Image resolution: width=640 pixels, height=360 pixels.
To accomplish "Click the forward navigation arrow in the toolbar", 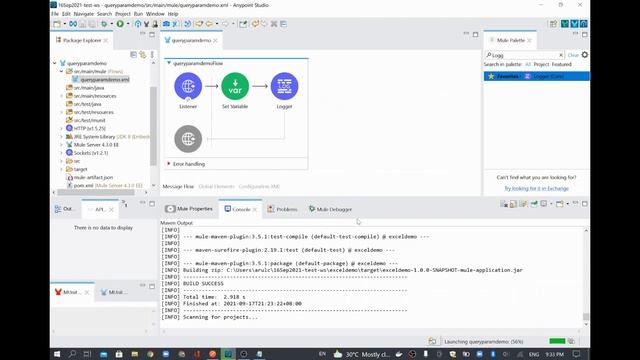I will coord(225,24).
